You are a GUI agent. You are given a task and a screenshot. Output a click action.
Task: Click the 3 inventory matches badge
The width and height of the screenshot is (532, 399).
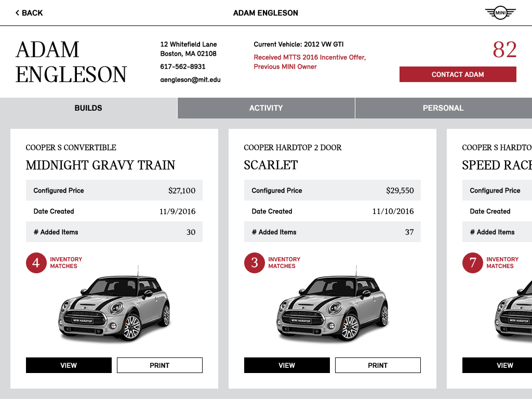point(254,263)
